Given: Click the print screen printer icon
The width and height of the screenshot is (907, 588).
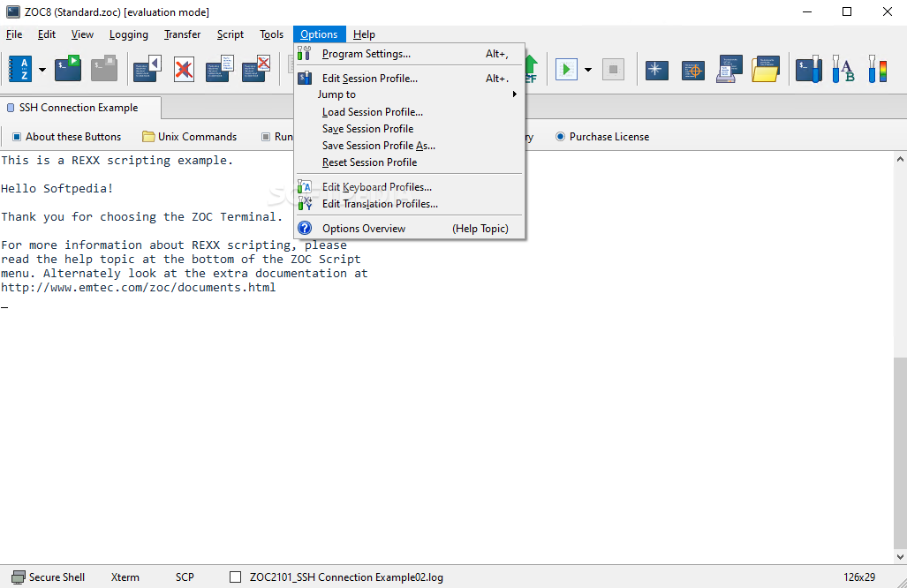Looking at the screenshot, I should coord(729,69).
